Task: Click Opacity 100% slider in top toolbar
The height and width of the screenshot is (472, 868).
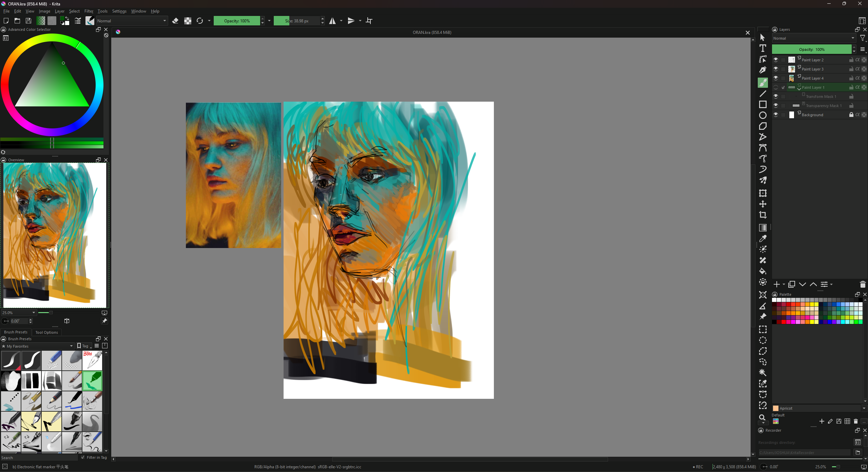Action: (x=237, y=21)
